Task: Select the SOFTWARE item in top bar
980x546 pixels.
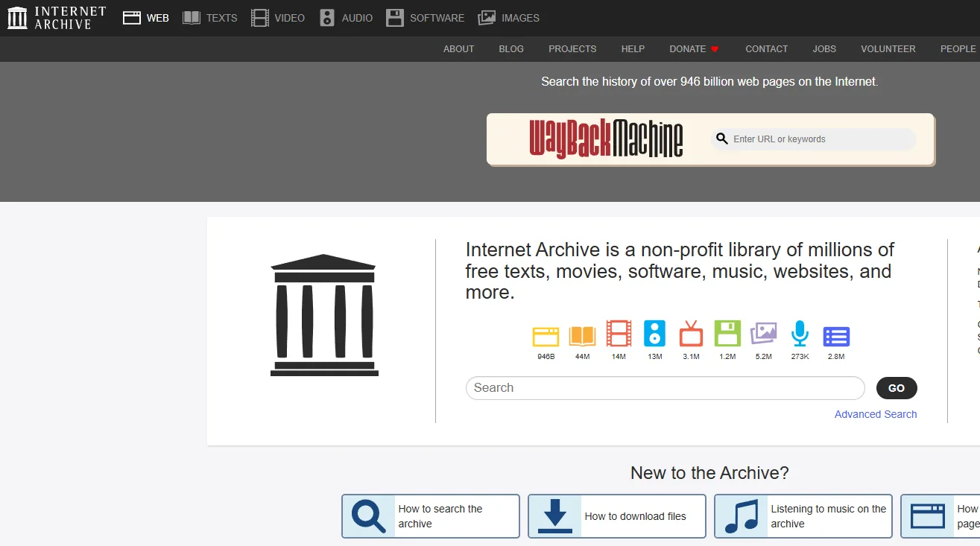Action: coord(425,18)
